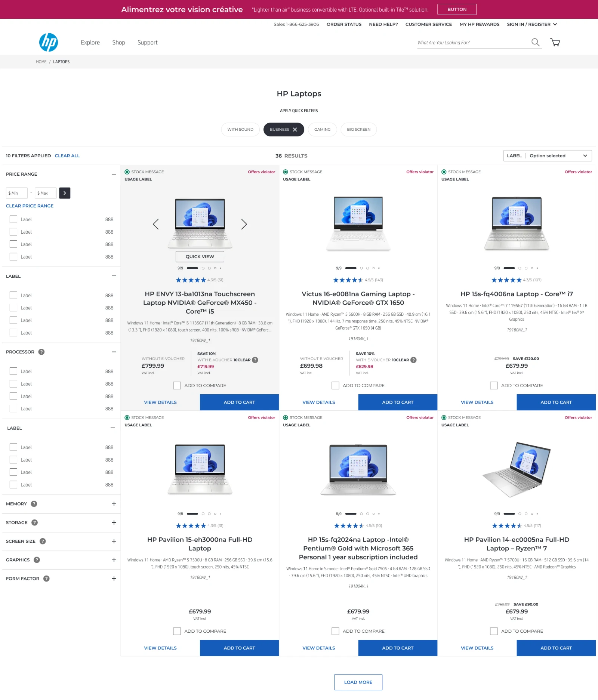Open Sign In / Register dropdown

click(532, 24)
